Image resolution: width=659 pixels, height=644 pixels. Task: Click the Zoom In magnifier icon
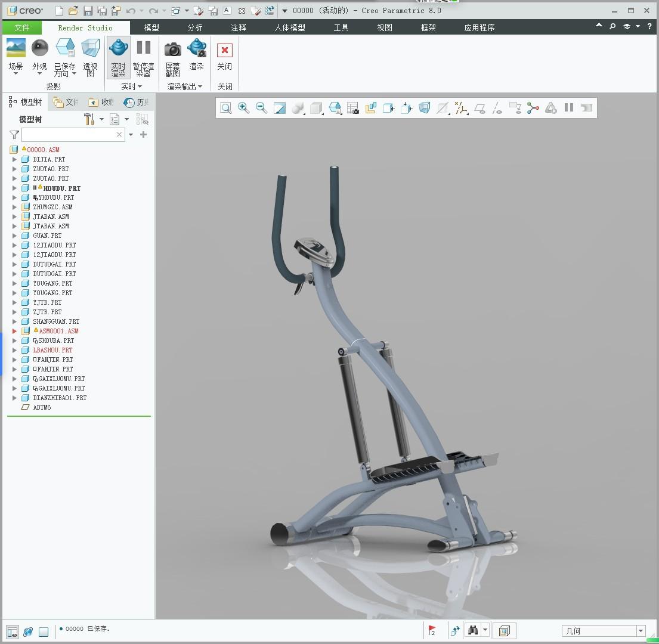(243, 107)
